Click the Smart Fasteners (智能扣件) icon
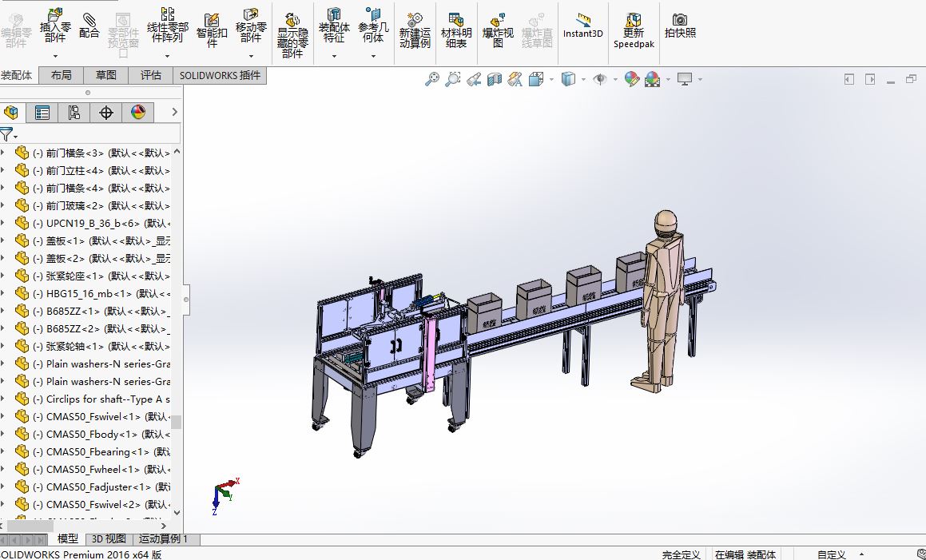 tap(212, 30)
